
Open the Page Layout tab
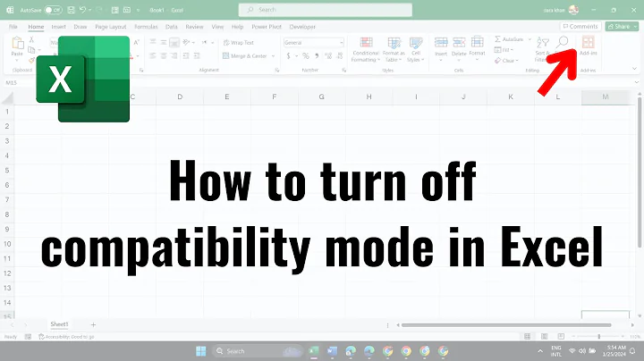pos(111,27)
